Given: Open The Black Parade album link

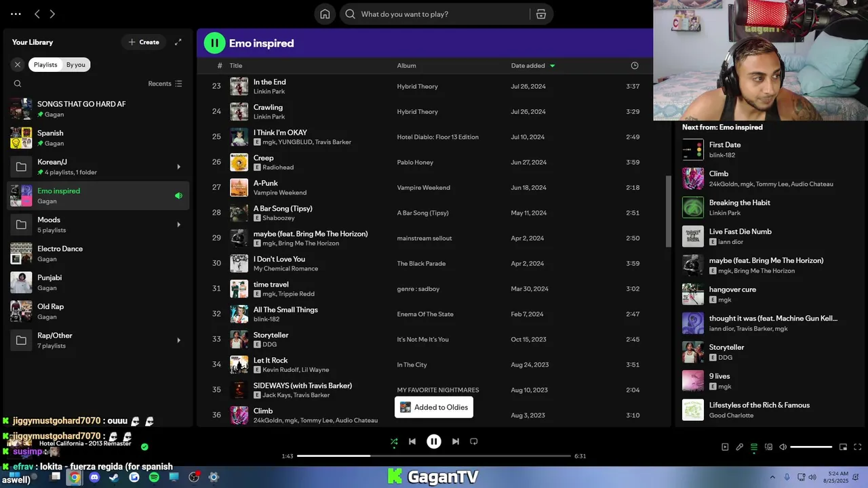Looking at the screenshot, I should tap(421, 264).
